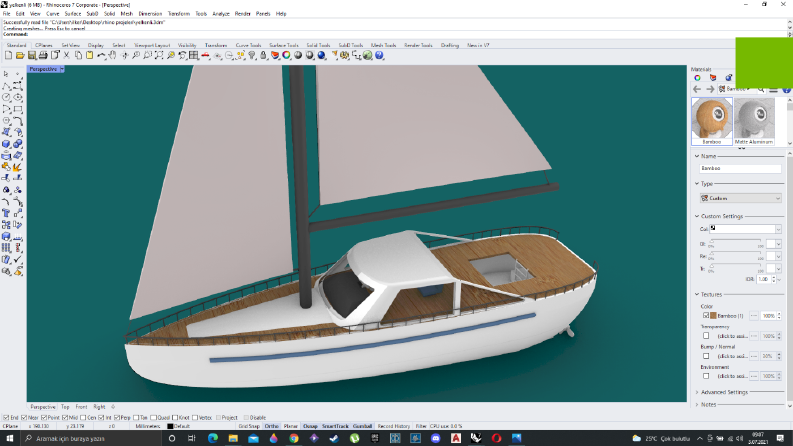Collapse the Type section
The width and height of the screenshot is (793, 446).
tap(697, 184)
